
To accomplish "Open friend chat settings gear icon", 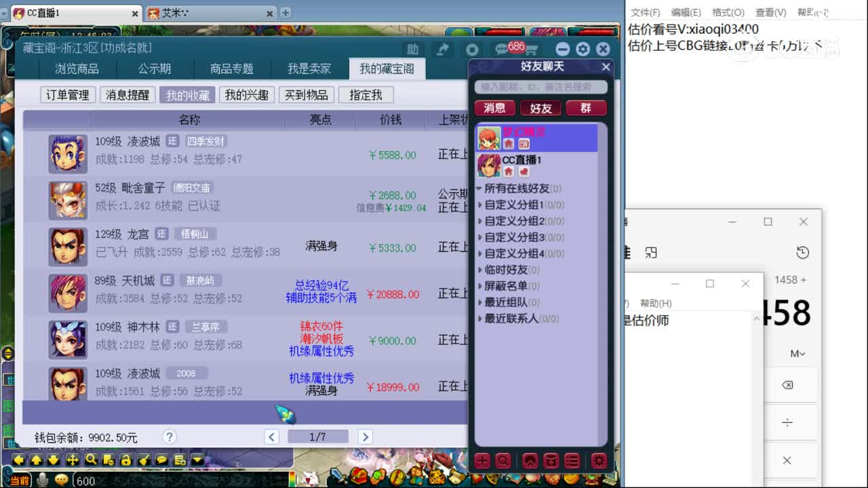I will tap(599, 461).
